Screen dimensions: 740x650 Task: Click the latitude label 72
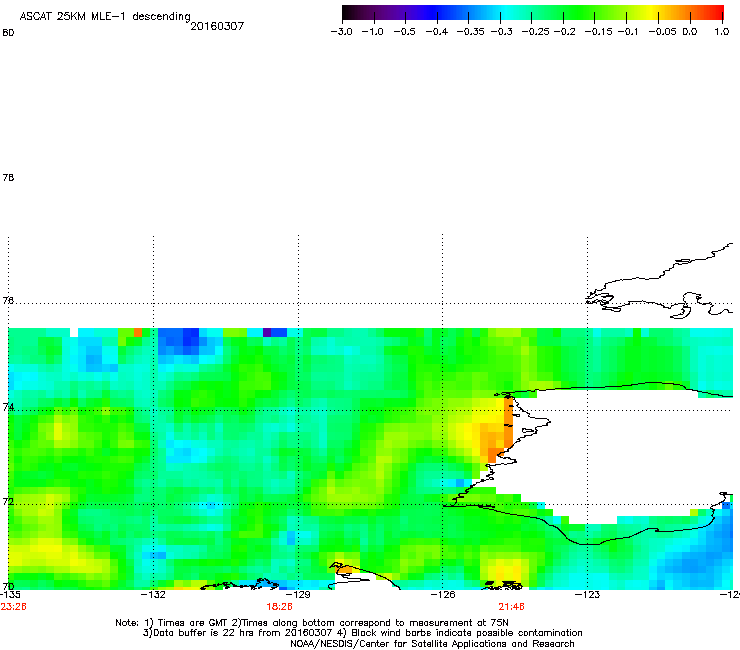(x=8, y=502)
